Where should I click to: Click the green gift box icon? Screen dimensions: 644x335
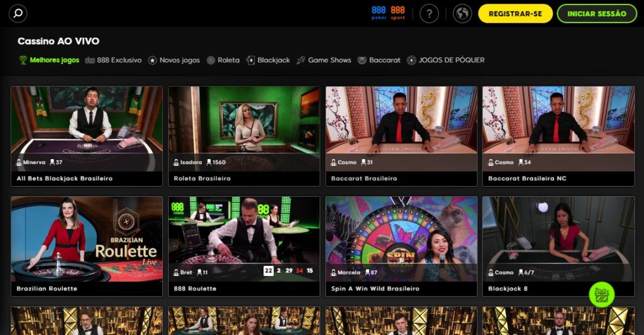click(602, 294)
